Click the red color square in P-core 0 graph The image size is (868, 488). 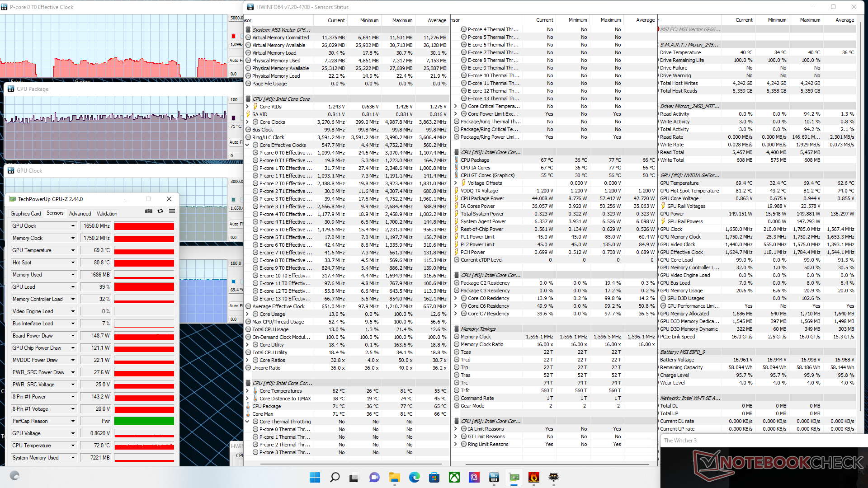pyautogui.click(x=234, y=36)
